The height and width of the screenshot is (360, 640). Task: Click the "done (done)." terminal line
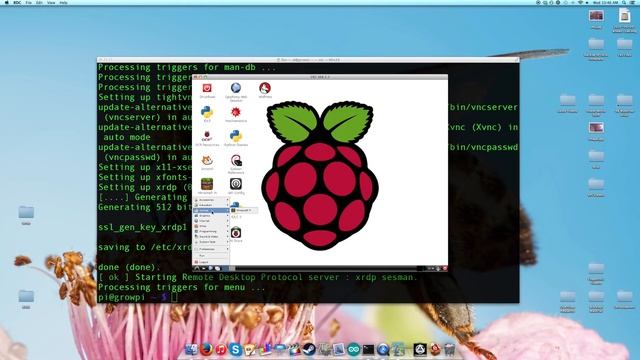coord(129,267)
